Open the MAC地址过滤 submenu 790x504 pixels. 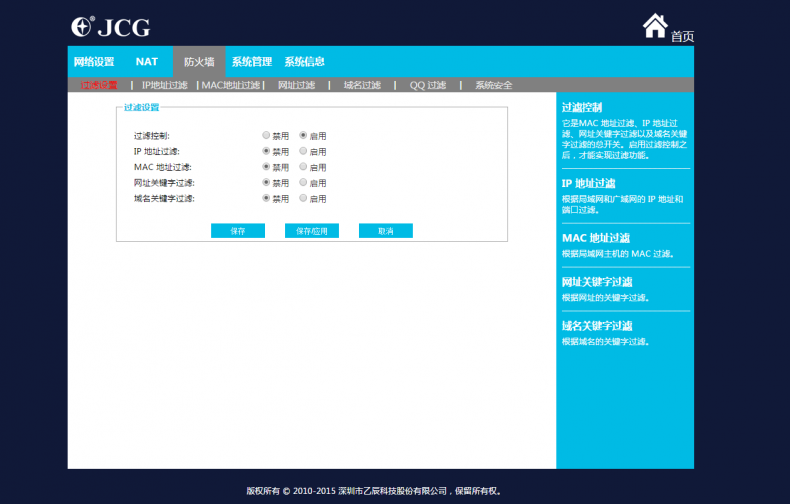coord(231,85)
